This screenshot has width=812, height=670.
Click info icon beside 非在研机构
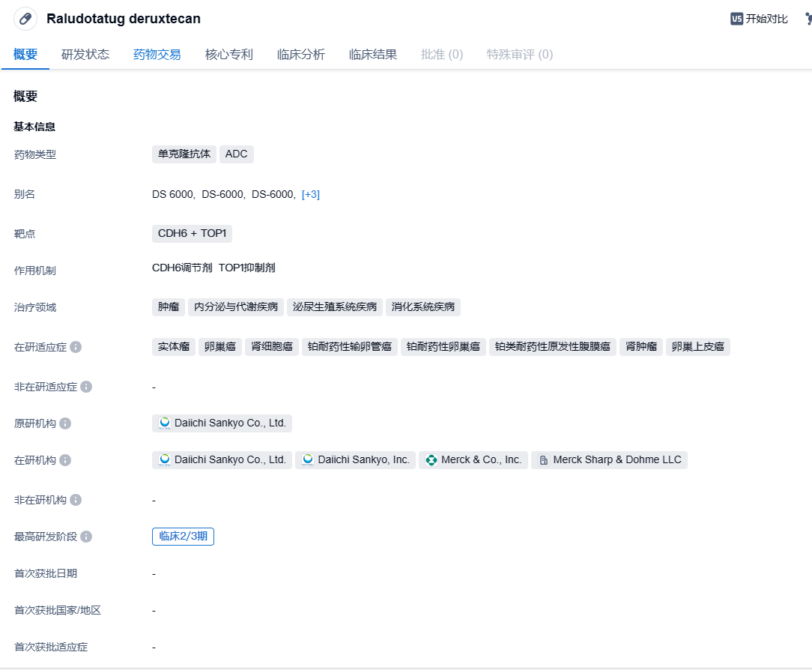point(76,500)
